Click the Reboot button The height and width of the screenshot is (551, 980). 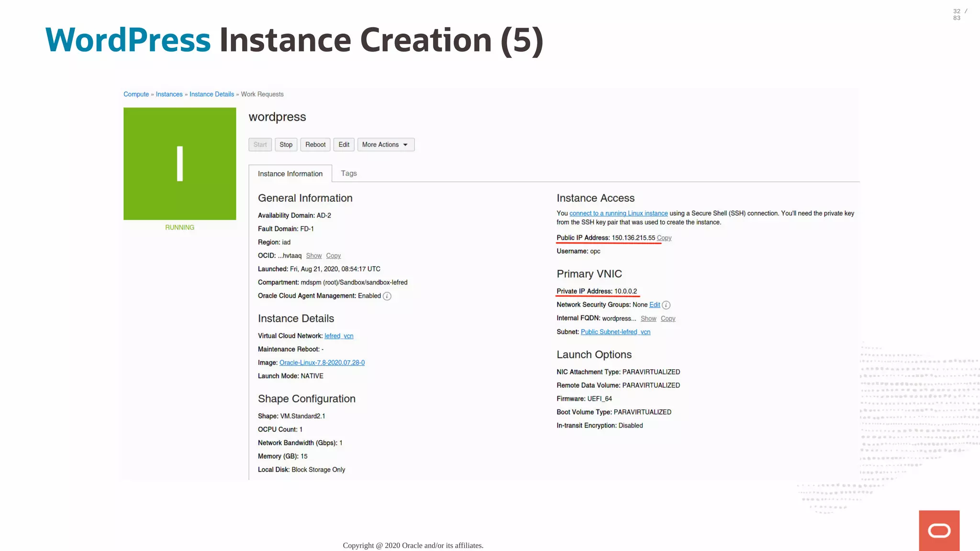pos(315,144)
